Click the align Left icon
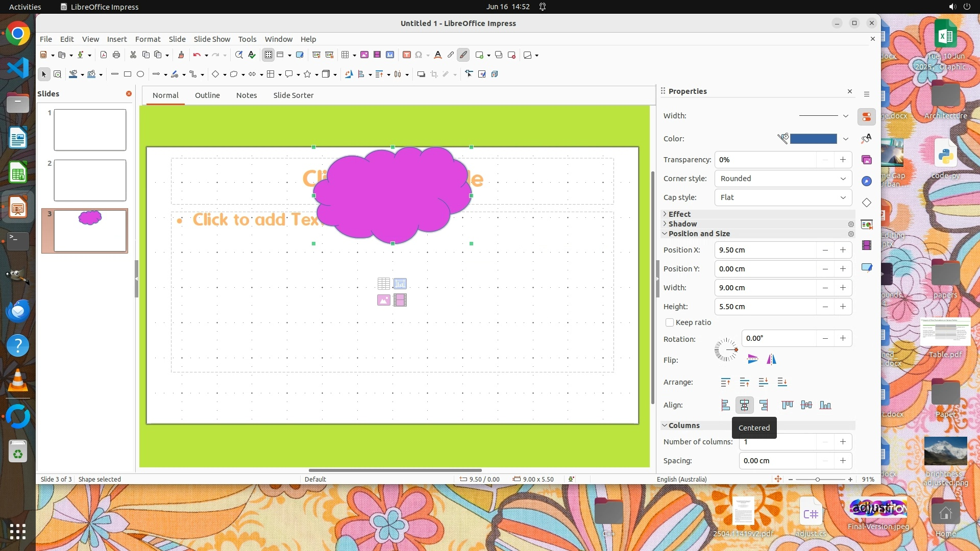 [x=725, y=405]
